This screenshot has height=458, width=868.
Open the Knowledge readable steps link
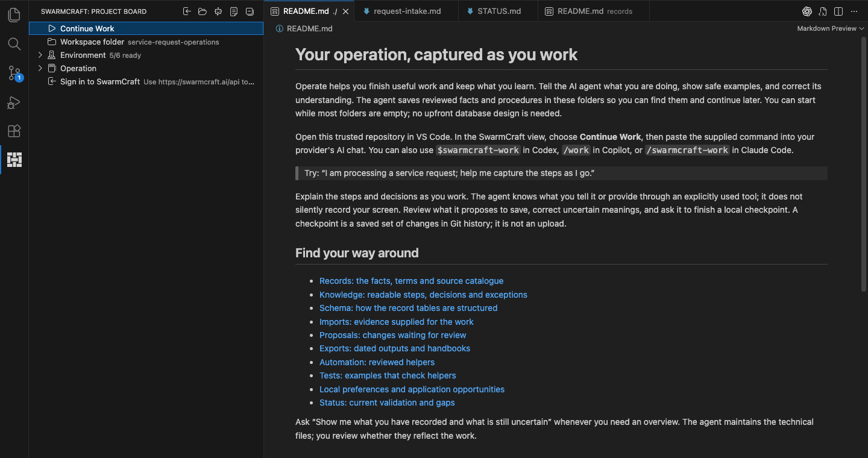pyautogui.click(x=423, y=295)
